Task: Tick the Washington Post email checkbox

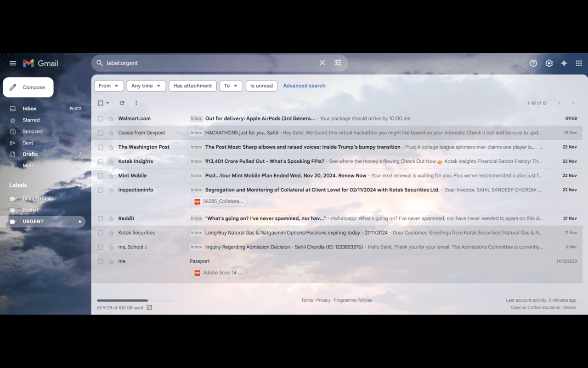Action: pyautogui.click(x=101, y=147)
